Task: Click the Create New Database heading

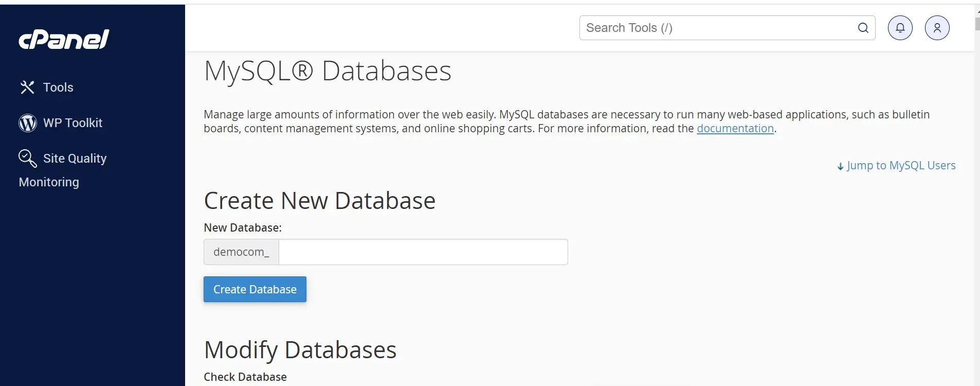Action: coord(320,201)
